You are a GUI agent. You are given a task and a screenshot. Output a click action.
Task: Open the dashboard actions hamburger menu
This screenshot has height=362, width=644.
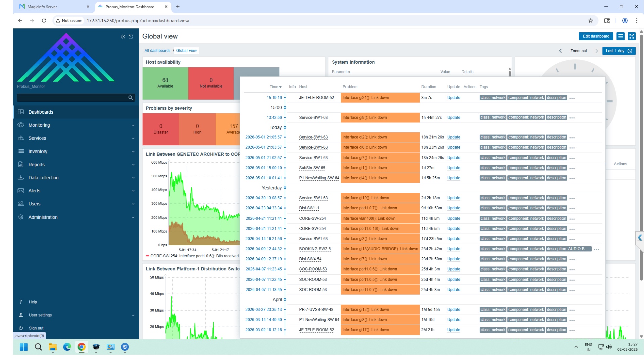click(x=621, y=36)
